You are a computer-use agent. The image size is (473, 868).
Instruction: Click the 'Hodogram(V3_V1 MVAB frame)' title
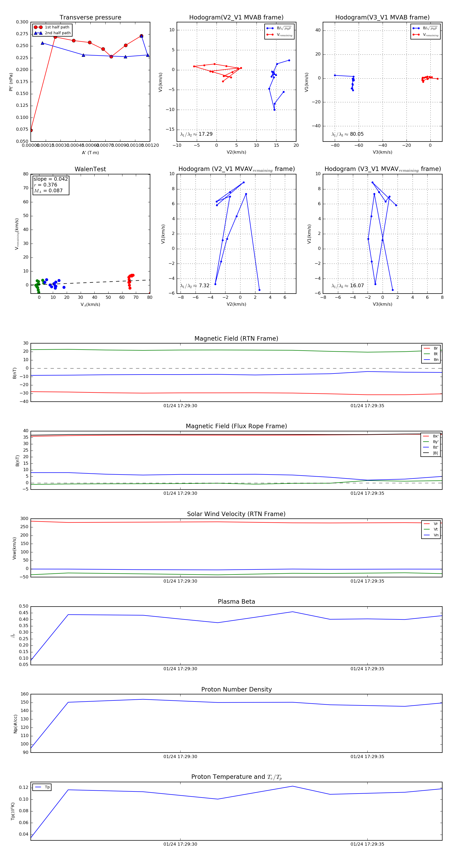382,18
